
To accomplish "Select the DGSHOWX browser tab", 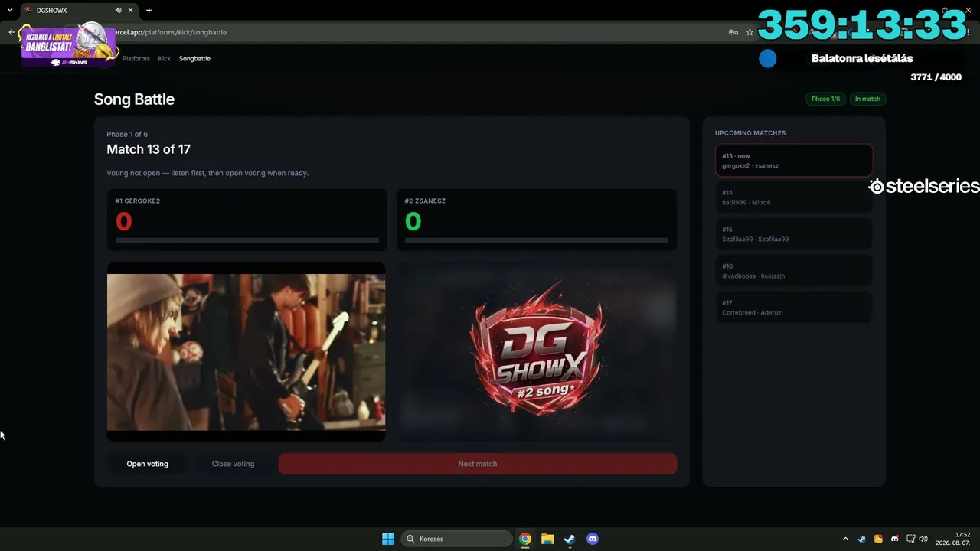I will tap(78, 10).
